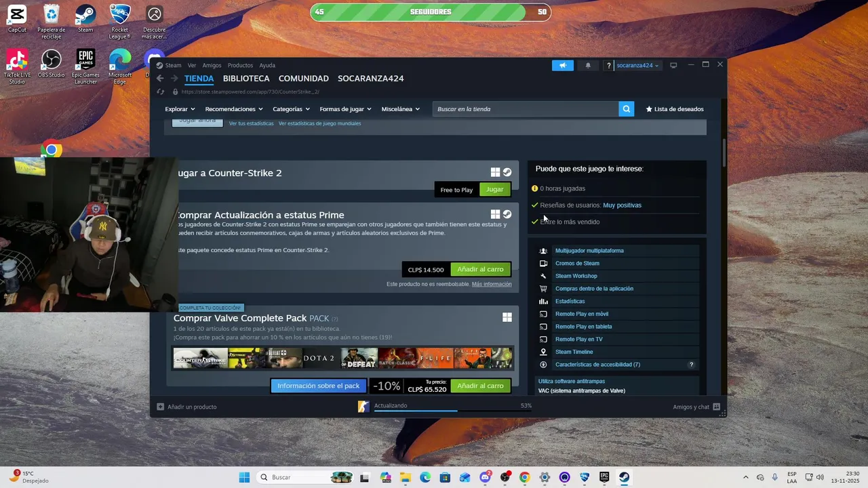Expand the Explorar store menu
Image resolution: width=868 pixels, height=488 pixels.
point(180,109)
